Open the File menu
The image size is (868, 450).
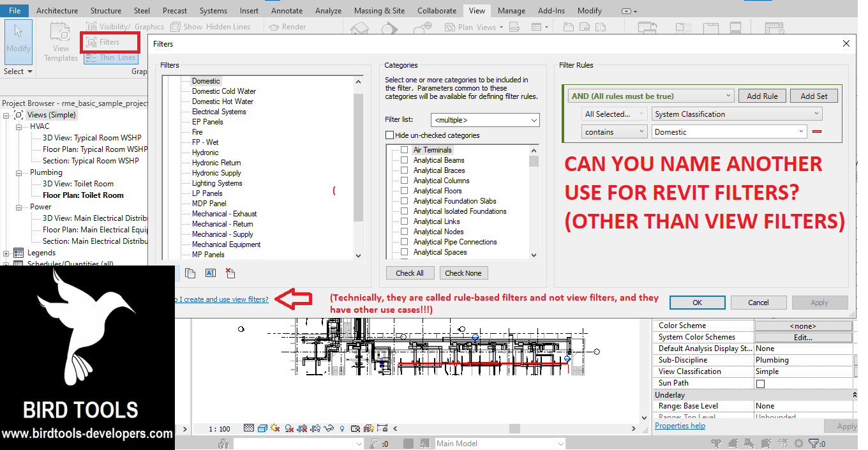click(14, 10)
